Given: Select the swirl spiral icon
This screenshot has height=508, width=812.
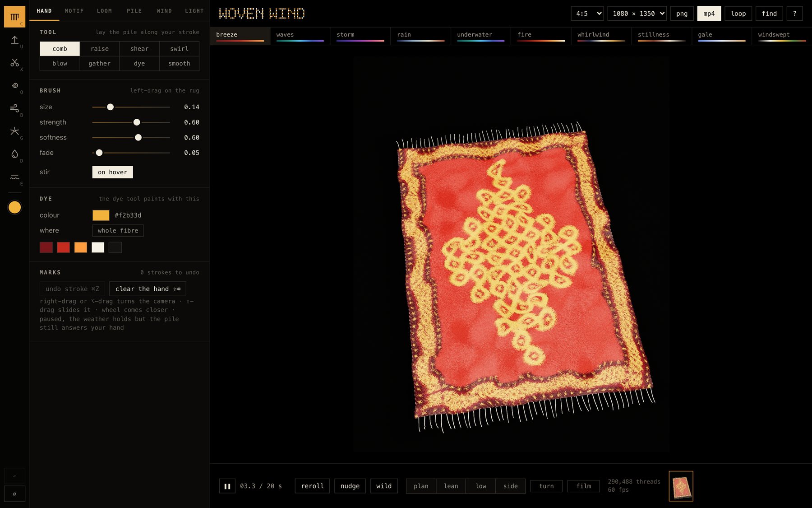Looking at the screenshot, I should point(14,85).
